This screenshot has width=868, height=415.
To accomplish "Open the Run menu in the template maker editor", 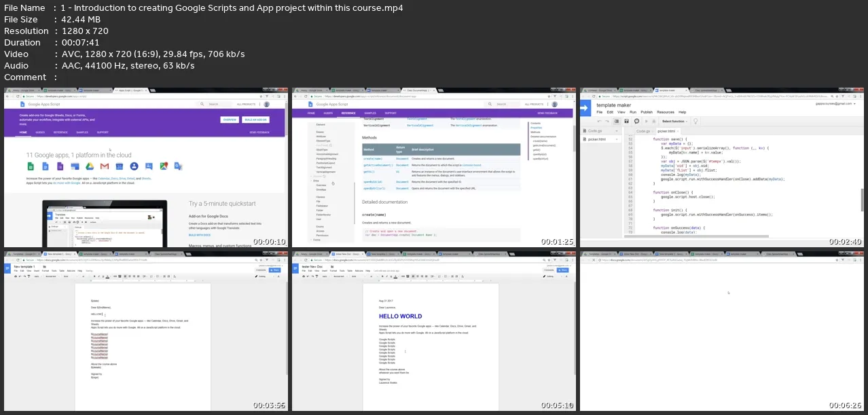I will pyautogui.click(x=634, y=112).
